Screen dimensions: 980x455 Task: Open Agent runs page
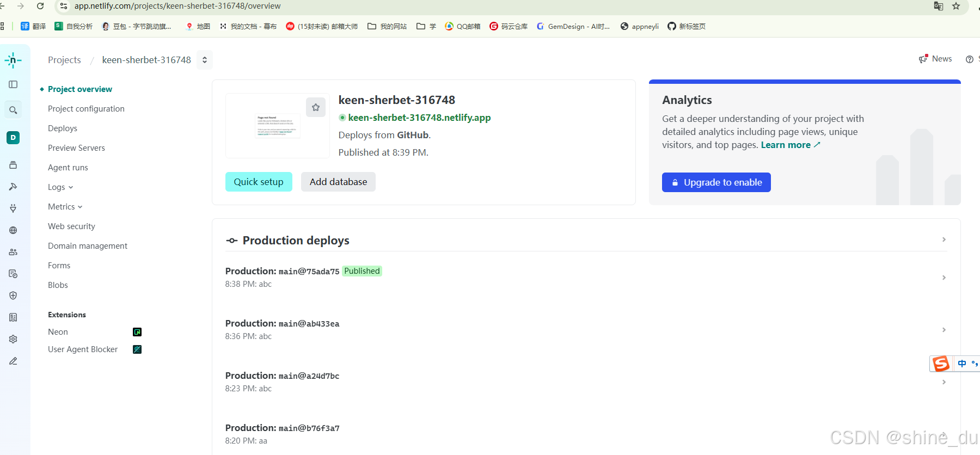coord(68,168)
